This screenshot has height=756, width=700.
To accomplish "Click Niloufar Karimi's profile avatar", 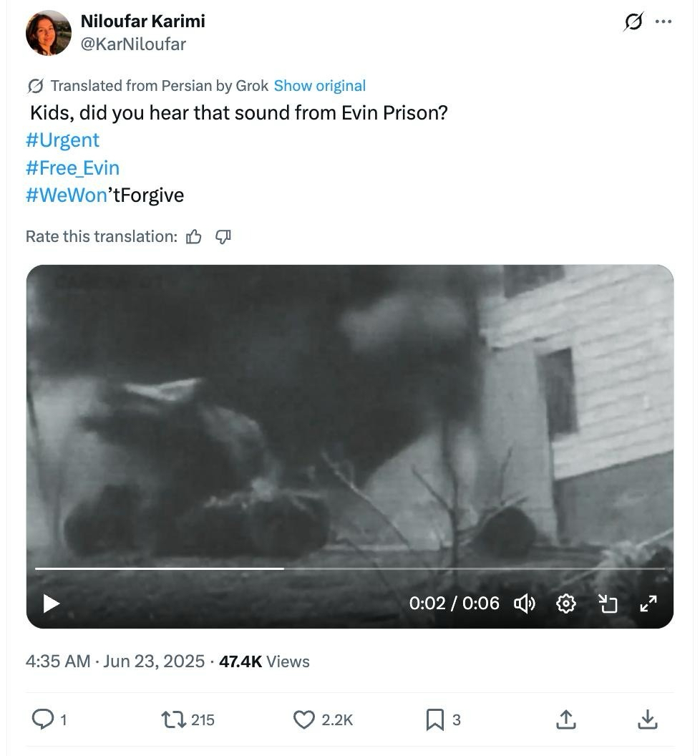I will (x=49, y=33).
